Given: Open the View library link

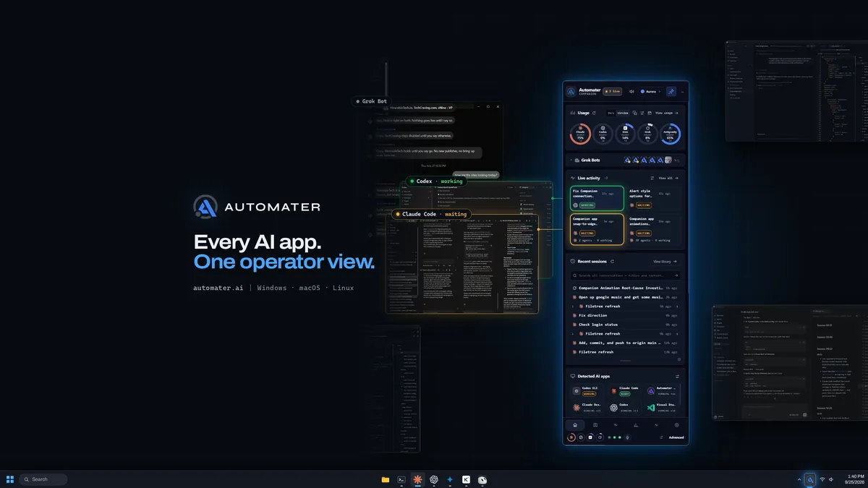Looking at the screenshot, I should [x=665, y=261].
